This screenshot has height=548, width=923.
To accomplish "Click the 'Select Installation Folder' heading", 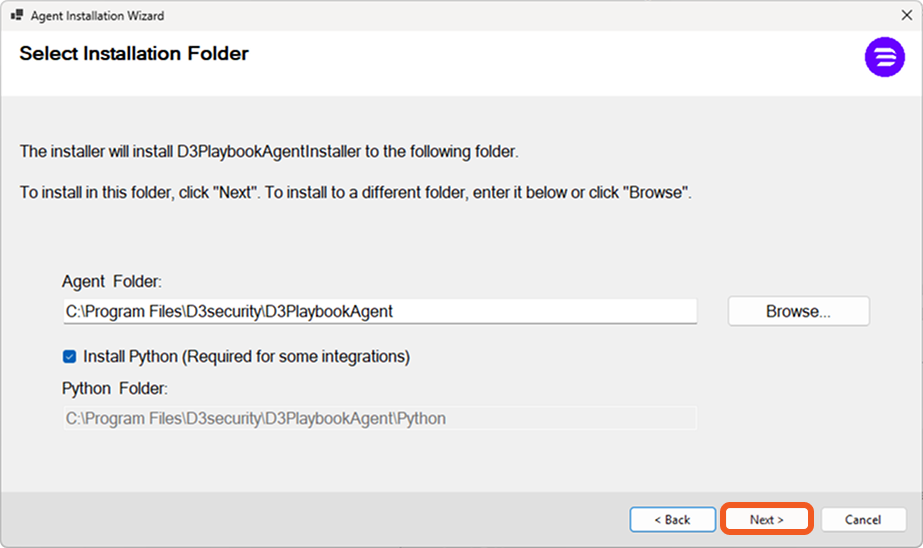I will pos(134,54).
